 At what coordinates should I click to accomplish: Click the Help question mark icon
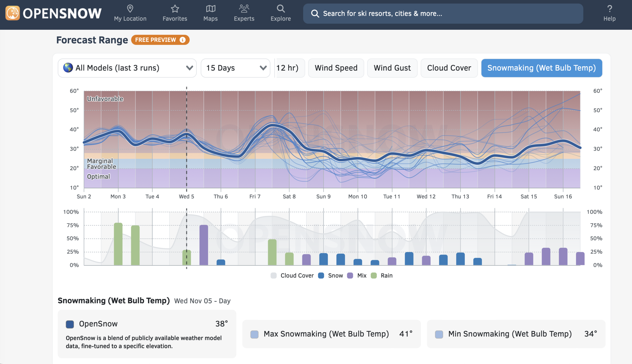[x=609, y=9]
